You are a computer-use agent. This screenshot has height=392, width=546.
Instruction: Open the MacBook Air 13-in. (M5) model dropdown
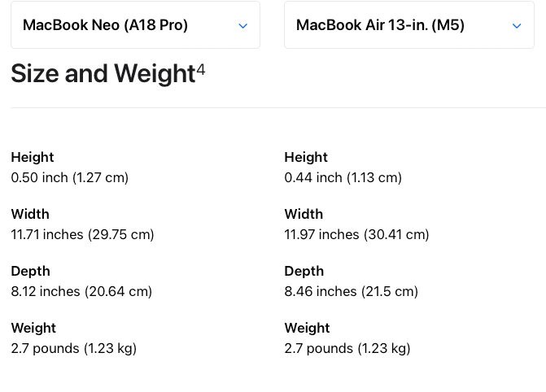[409, 25]
